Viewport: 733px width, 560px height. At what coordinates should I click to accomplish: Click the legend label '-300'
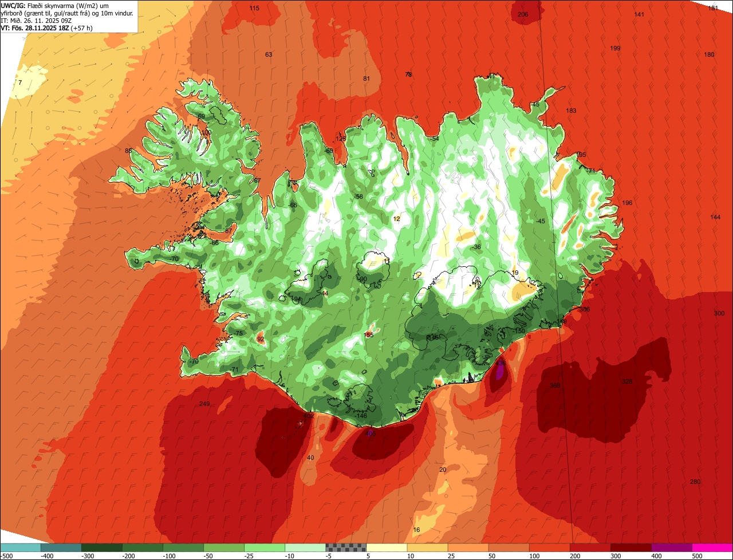click(x=88, y=556)
